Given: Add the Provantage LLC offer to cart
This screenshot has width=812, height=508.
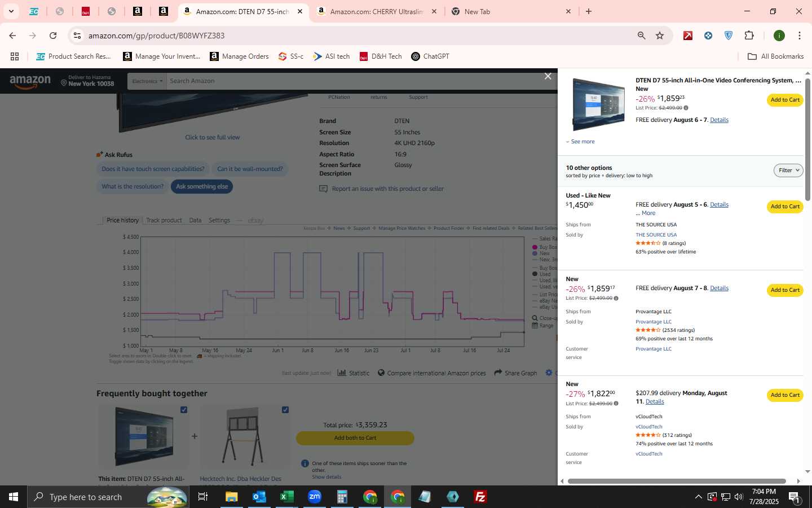Looking at the screenshot, I should click(x=785, y=290).
